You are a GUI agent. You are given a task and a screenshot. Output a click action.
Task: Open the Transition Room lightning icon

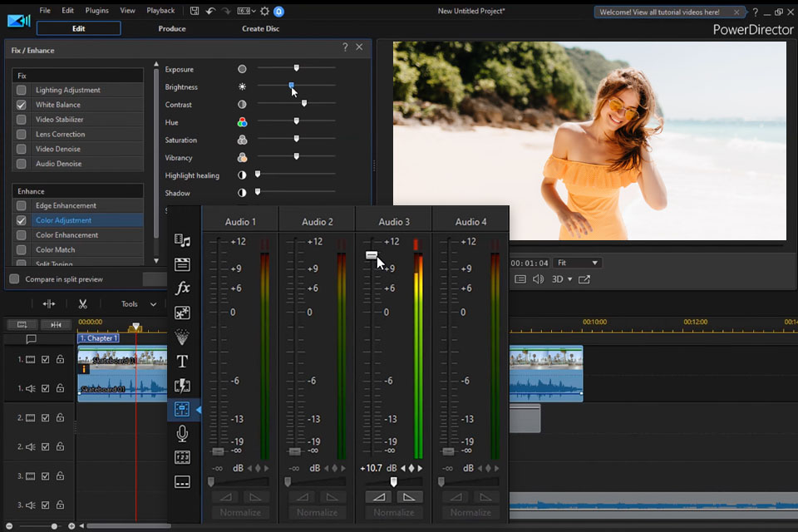click(182, 386)
